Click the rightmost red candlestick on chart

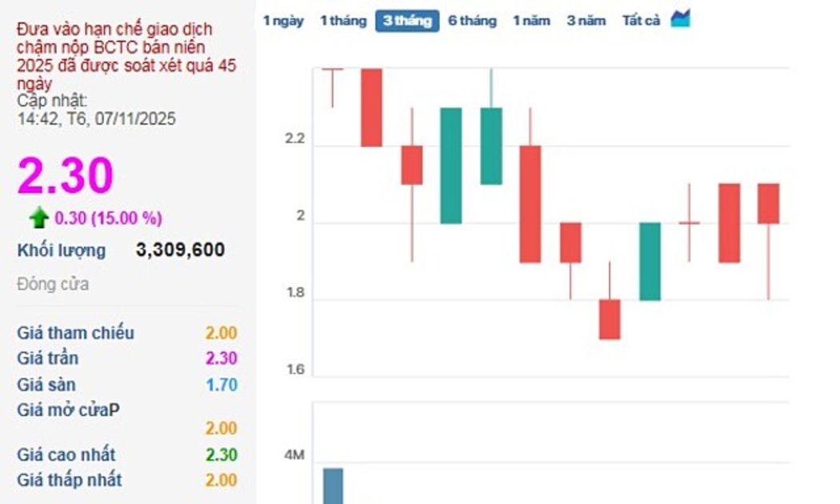coord(768,203)
